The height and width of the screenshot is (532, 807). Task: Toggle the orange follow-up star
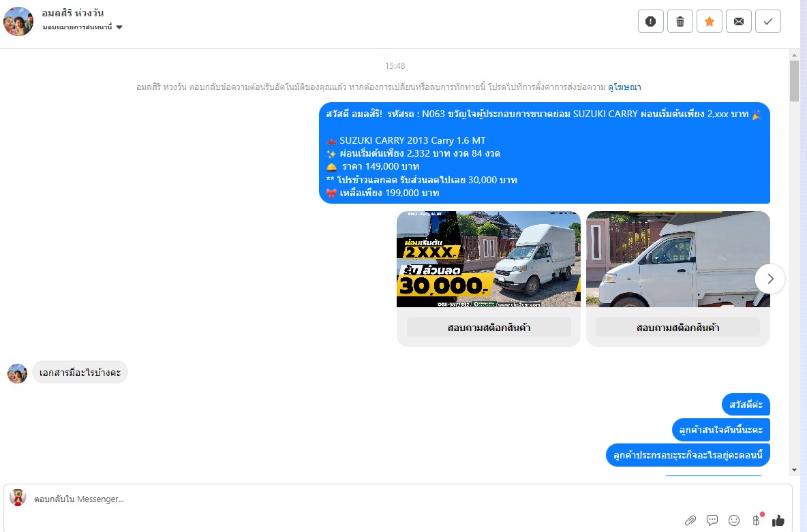tap(710, 21)
